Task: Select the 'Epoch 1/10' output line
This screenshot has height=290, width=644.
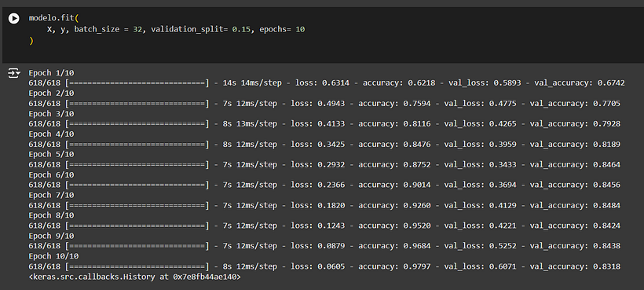Action: 51,73
